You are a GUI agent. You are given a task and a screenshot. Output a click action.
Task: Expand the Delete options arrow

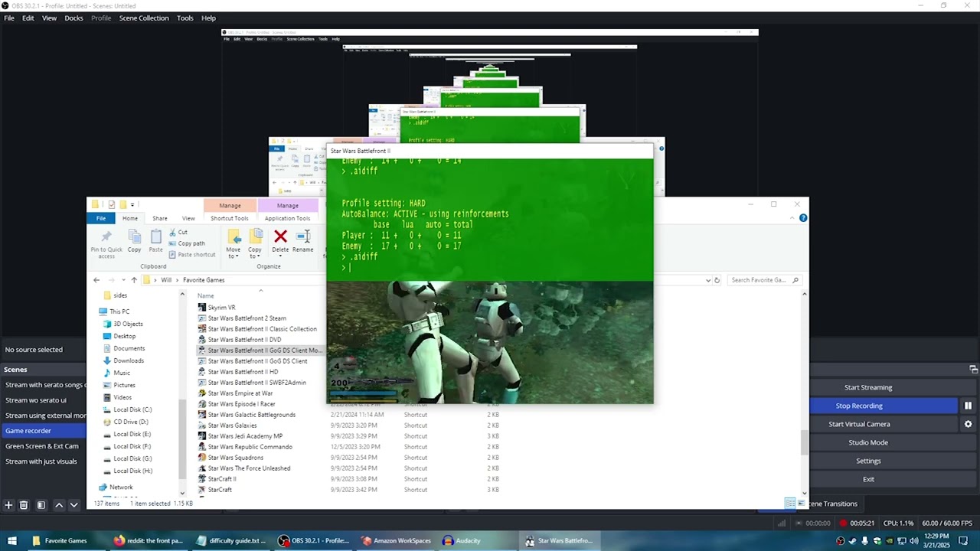point(280,256)
